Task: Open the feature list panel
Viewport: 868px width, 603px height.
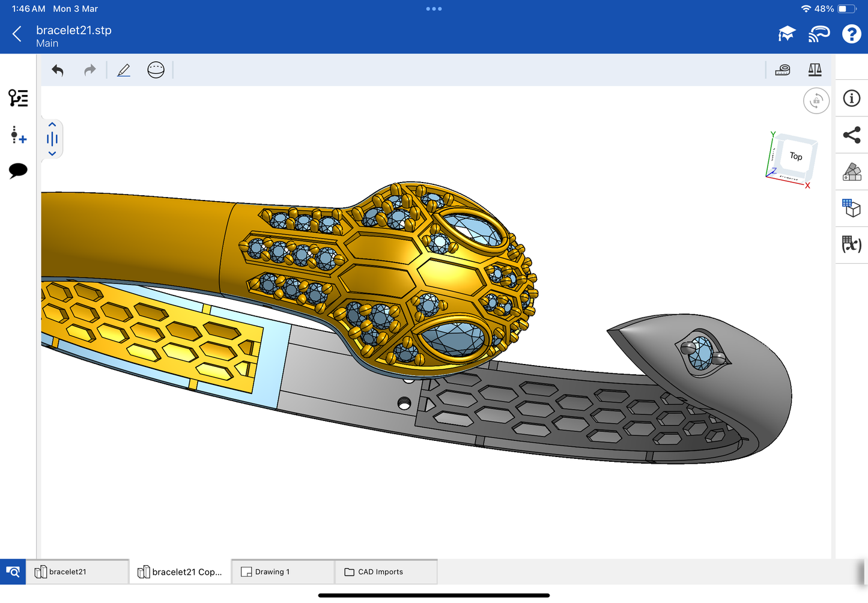Action: coord(18,98)
